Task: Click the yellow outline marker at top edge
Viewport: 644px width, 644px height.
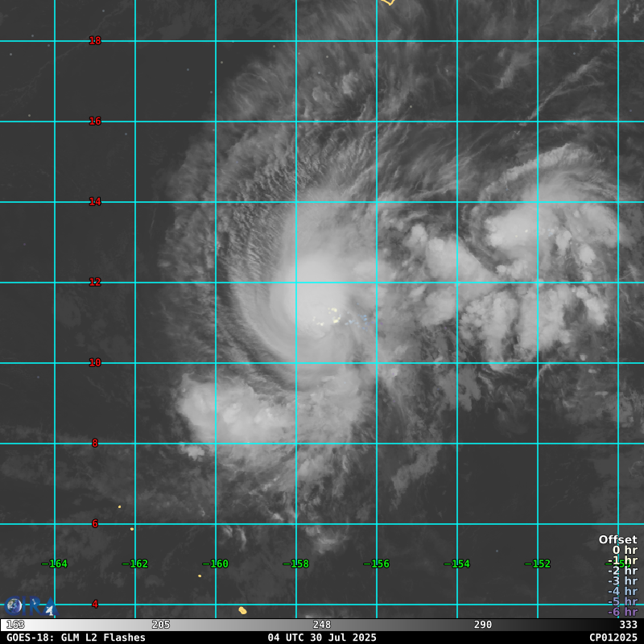Action: pyautogui.click(x=388, y=2)
